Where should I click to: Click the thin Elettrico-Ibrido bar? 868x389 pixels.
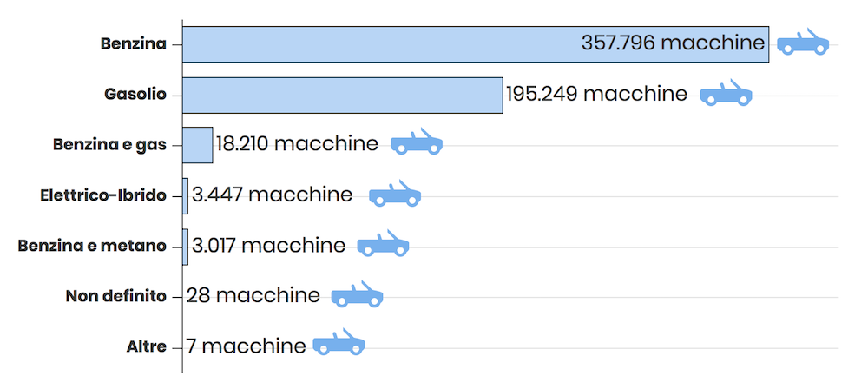[186, 196]
